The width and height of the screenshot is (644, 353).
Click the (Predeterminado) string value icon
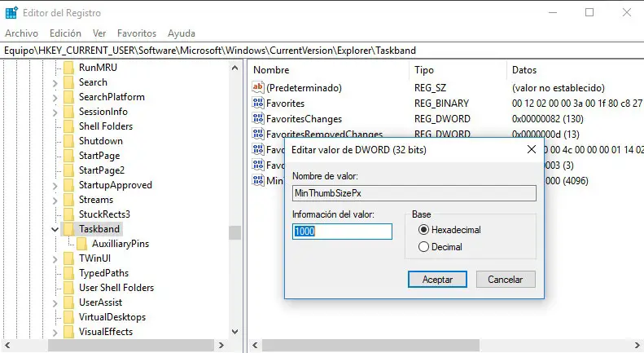(259, 87)
